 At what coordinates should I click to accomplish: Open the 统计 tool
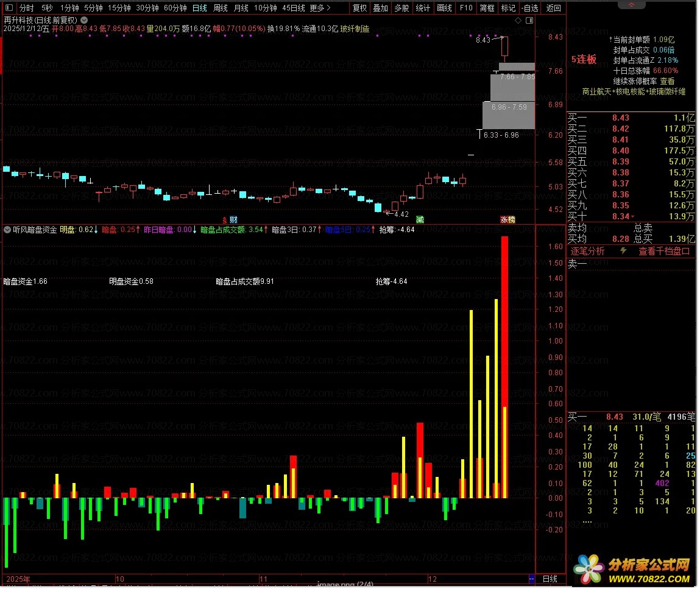pyautogui.click(x=423, y=7)
